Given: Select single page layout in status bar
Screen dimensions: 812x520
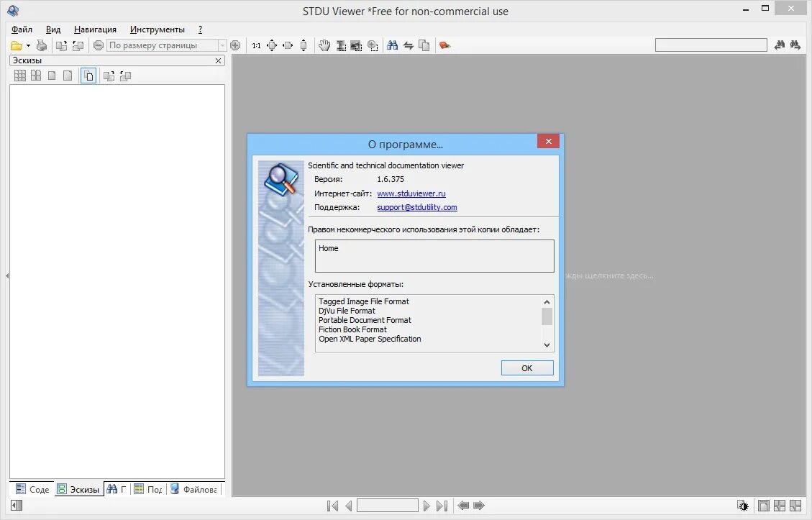Looking at the screenshot, I should pyautogui.click(x=764, y=506).
